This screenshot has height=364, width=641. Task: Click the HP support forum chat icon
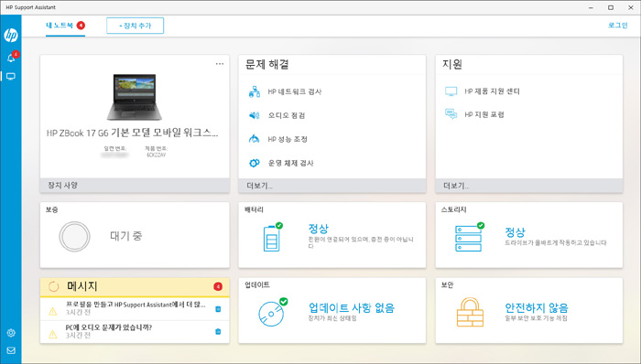(451, 114)
